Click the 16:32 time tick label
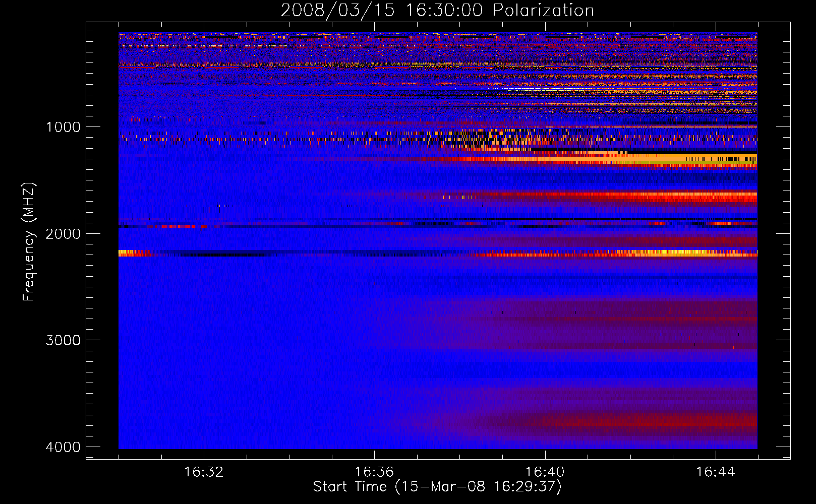The width and height of the screenshot is (816, 504). (204, 472)
